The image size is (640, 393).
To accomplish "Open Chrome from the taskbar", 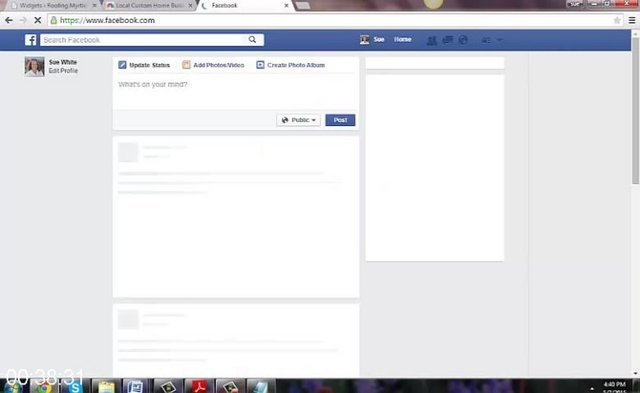I will click(x=43, y=386).
